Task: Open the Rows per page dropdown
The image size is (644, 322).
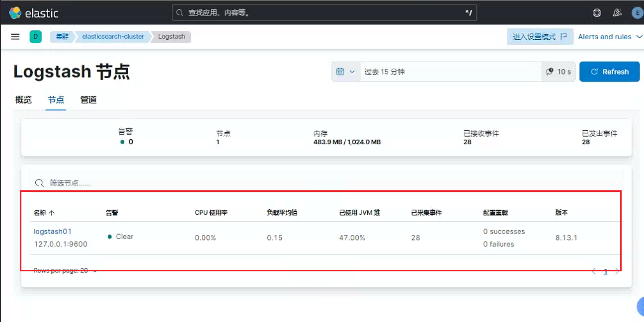Action: tap(65, 271)
